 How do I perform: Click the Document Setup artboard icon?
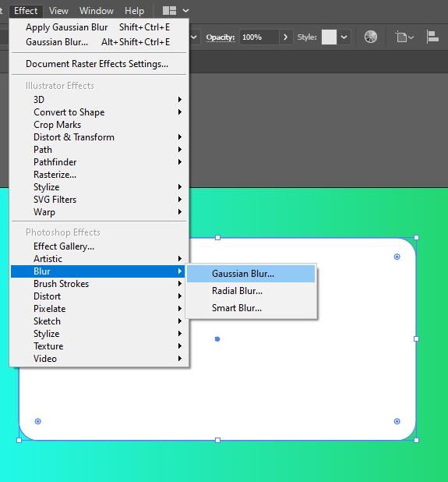coord(402,37)
